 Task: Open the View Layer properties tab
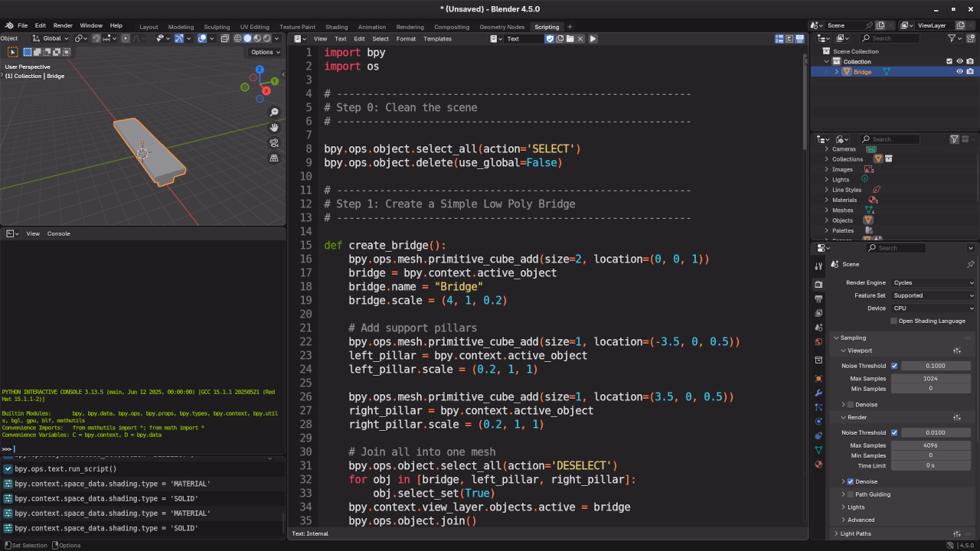coord(818,313)
